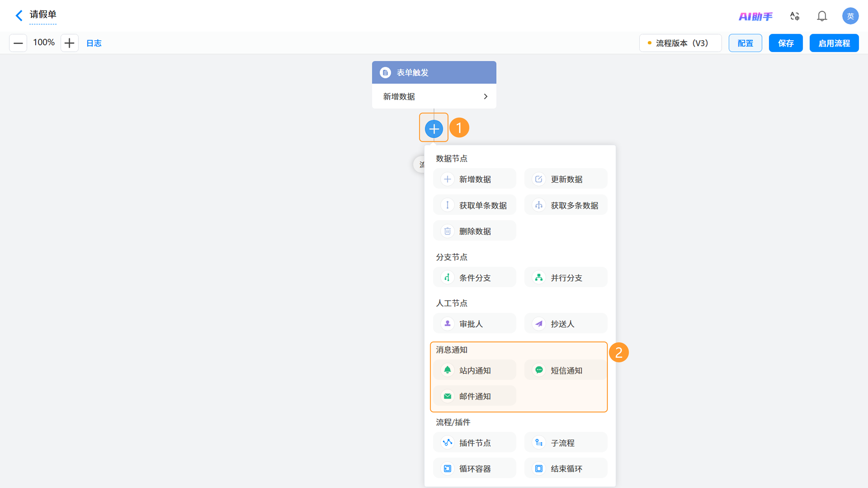The height and width of the screenshot is (488, 868).
Task: Zoom out with the minus button
Action: 18,43
